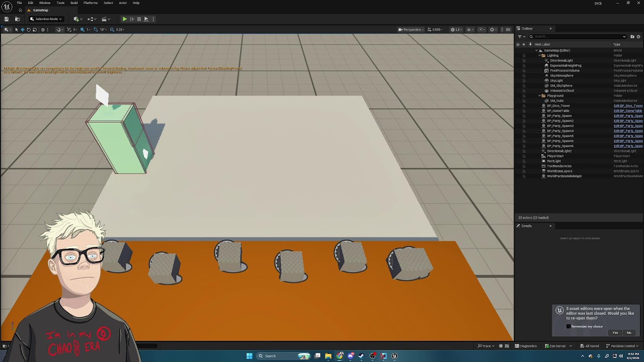Open the Cinematics clapperboard dropdown

point(106,19)
